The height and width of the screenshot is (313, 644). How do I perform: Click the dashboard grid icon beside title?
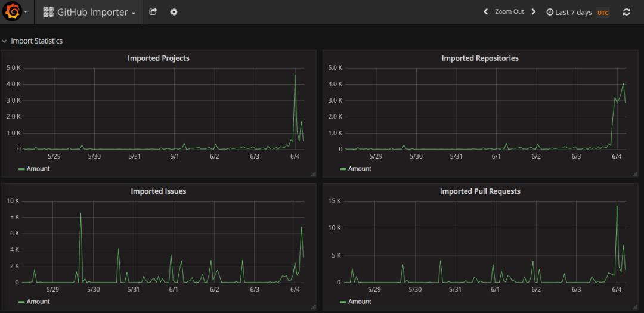pos(48,12)
